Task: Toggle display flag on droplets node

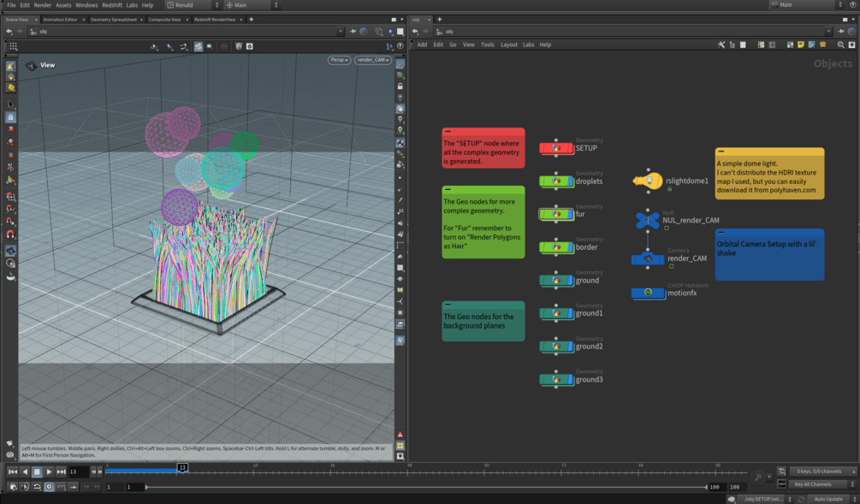Action: 571,181
